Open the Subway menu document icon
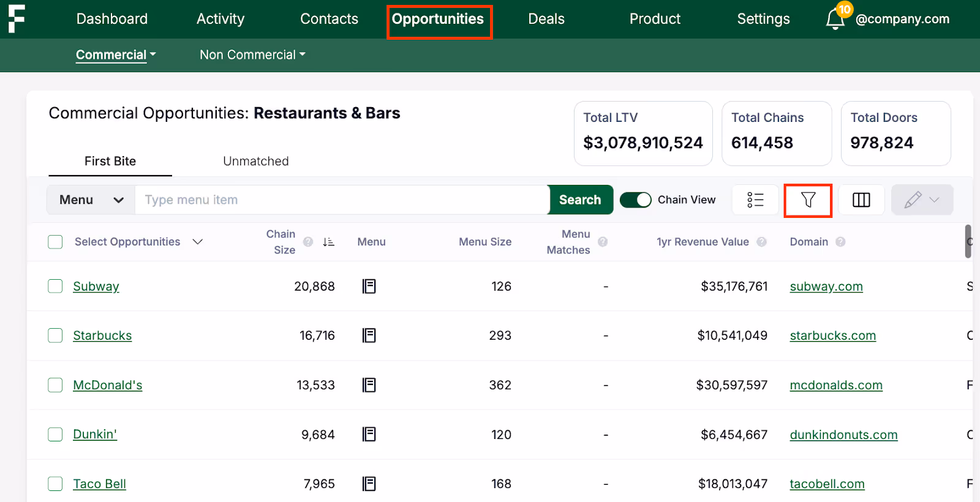This screenshot has height=502, width=980. (x=369, y=286)
